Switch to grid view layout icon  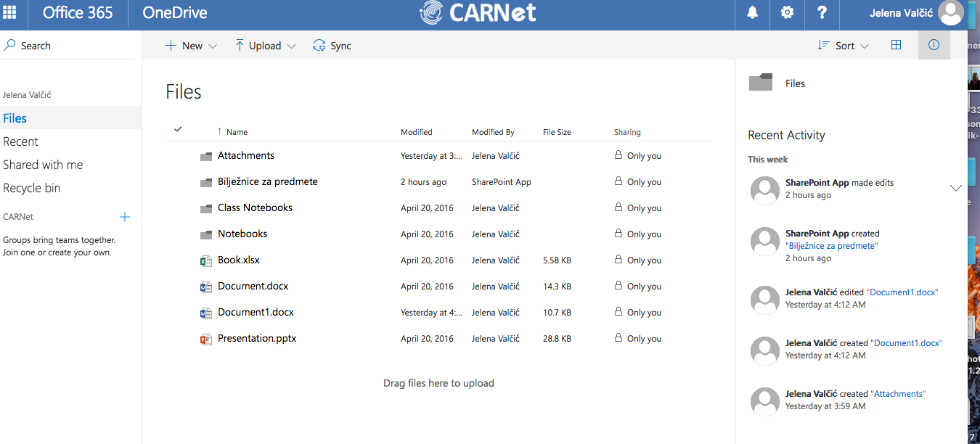click(896, 45)
